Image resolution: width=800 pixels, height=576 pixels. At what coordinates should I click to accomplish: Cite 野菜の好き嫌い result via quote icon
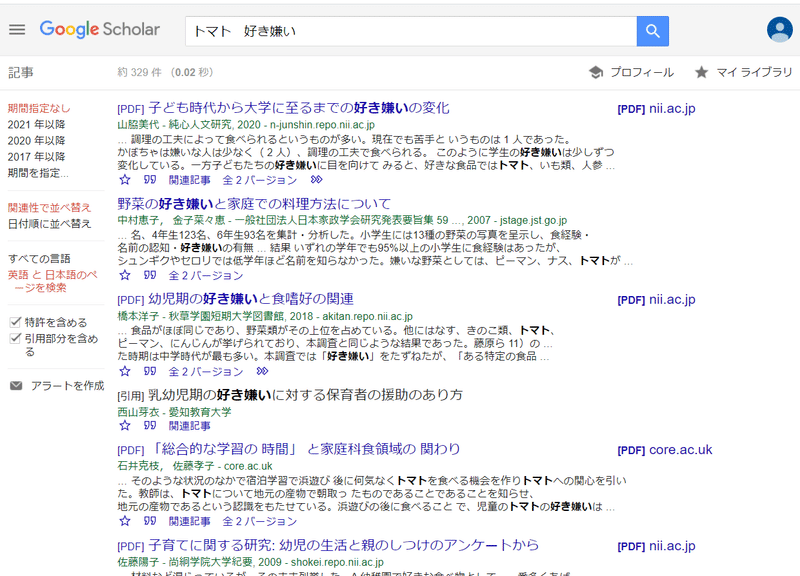coord(149,276)
